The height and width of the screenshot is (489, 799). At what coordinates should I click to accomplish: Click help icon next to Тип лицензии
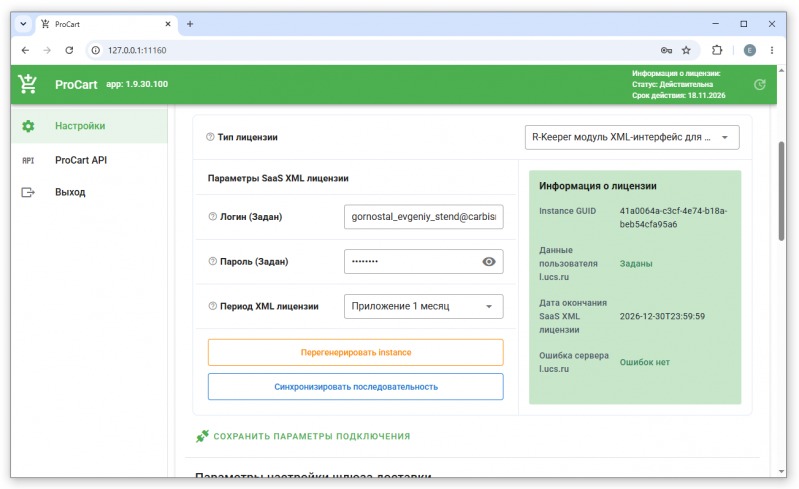point(210,137)
